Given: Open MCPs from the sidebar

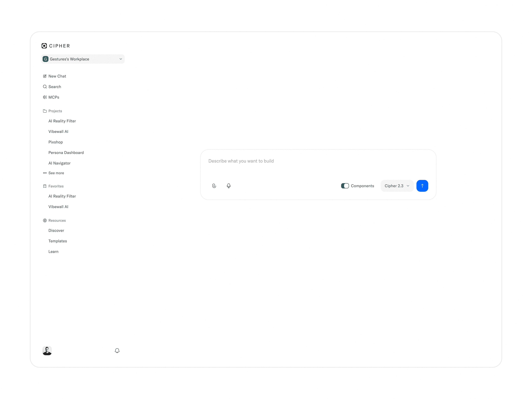Looking at the screenshot, I should [54, 97].
